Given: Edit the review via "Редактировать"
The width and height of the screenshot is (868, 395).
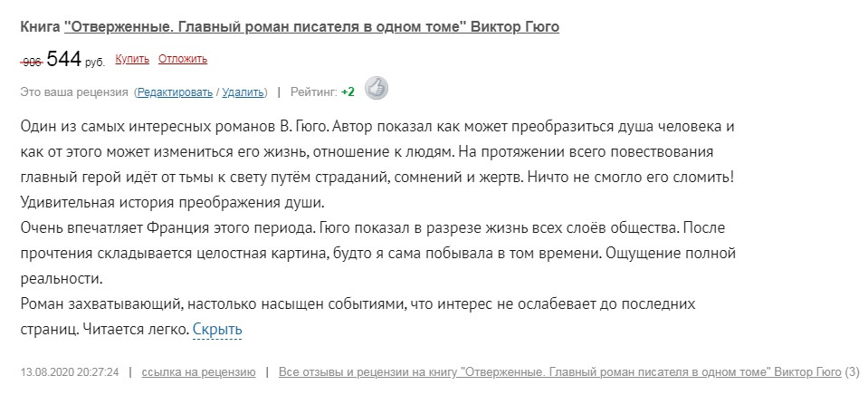Looking at the screenshot, I should 176,92.
